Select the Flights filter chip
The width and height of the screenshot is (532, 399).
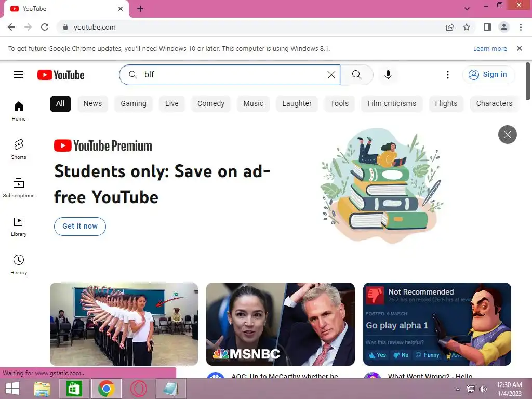tap(446, 103)
